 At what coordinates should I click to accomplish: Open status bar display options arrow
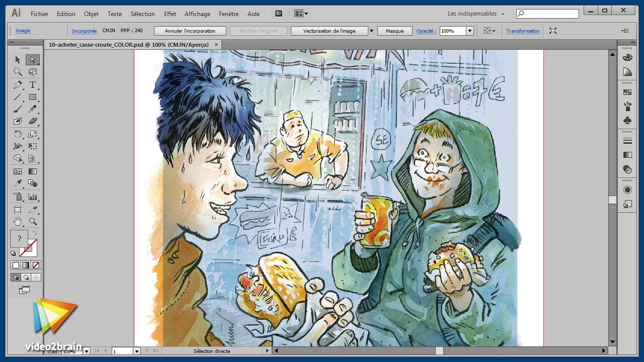267,351
